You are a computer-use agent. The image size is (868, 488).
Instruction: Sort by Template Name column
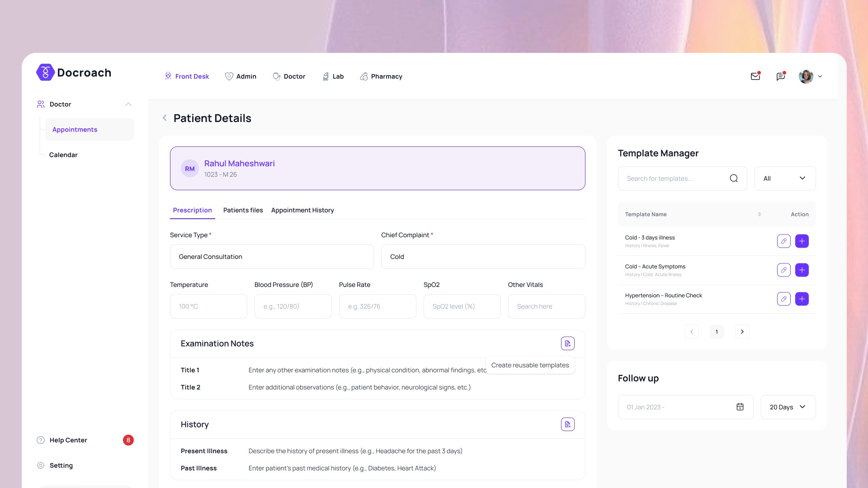tap(759, 215)
